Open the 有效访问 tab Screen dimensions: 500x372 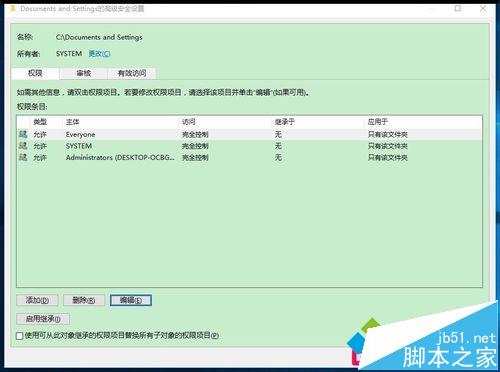coord(132,73)
